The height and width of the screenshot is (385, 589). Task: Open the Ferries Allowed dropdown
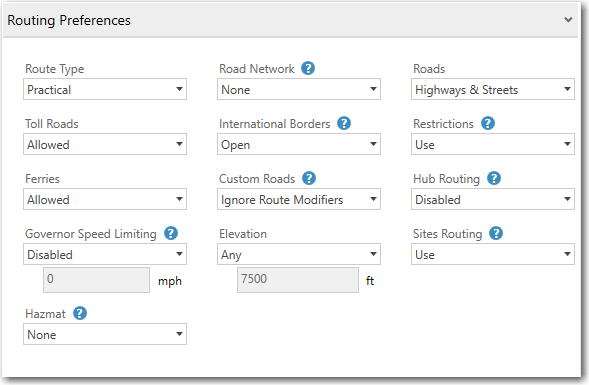[x=105, y=199]
